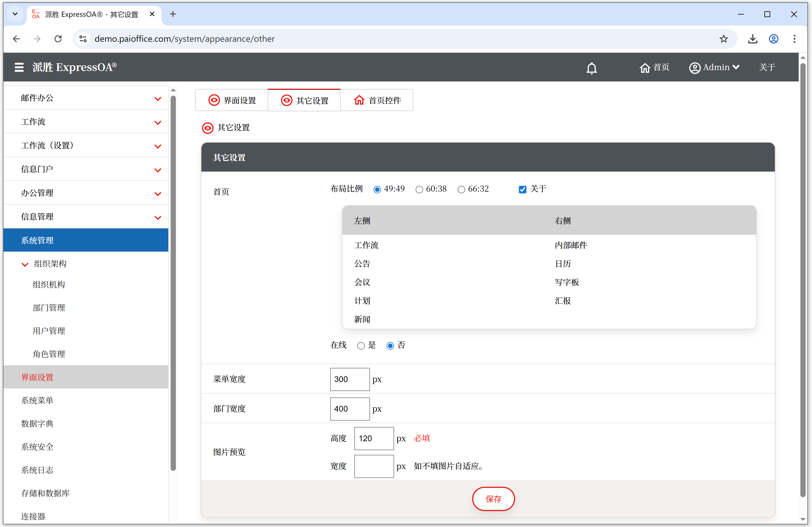
Task: Set 在线 option to 是
Action: [361, 346]
